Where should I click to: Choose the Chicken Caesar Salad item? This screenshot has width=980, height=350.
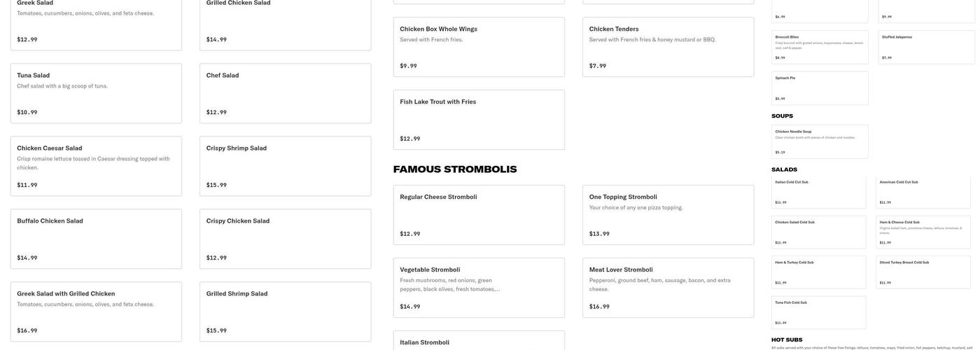click(x=96, y=167)
